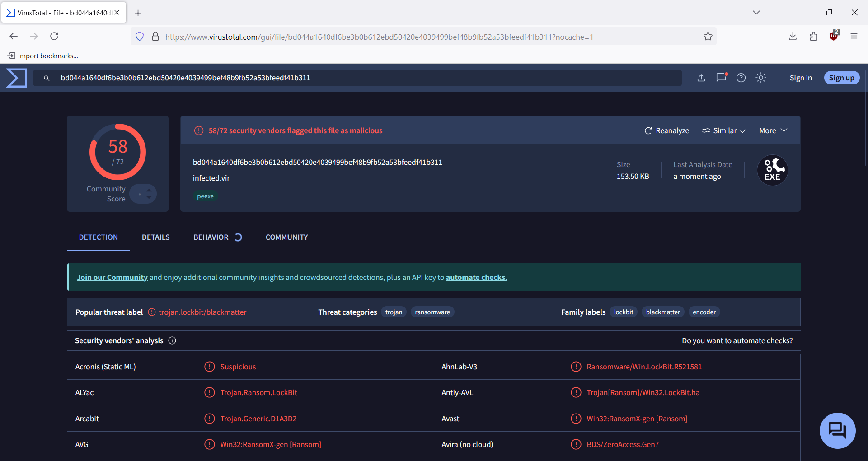The image size is (868, 461).
Task: Click the infected.vir file name
Action: pyautogui.click(x=211, y=178)
